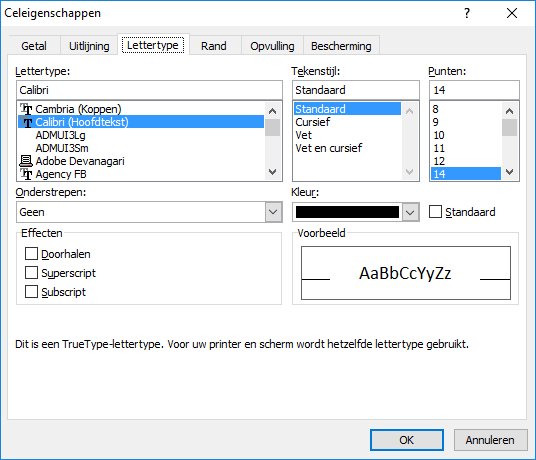Click the help question mark icon
The width and height of the screenshot is (536, 460).
pyautogui.click(x=467, y=13)
